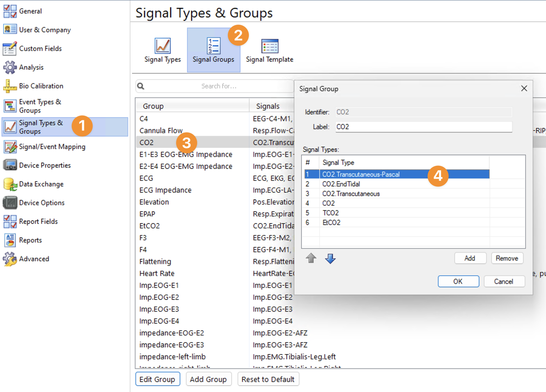This screenshot has width=546, height=392.
Task: Open General in the sidebar
Action: 30,11
